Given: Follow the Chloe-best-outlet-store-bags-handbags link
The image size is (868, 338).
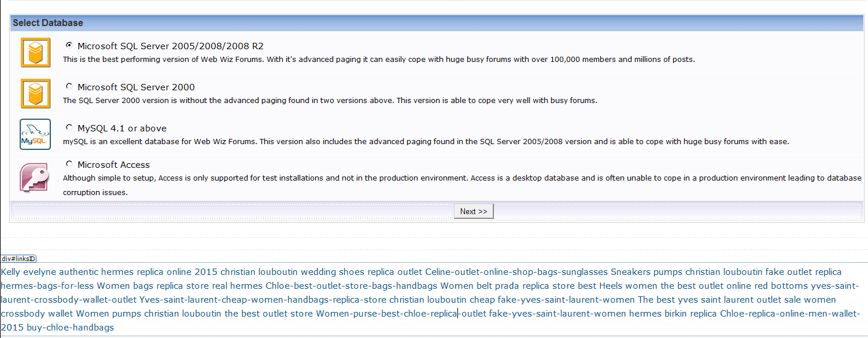Looking at the screenshot, I should click(352, 286).
